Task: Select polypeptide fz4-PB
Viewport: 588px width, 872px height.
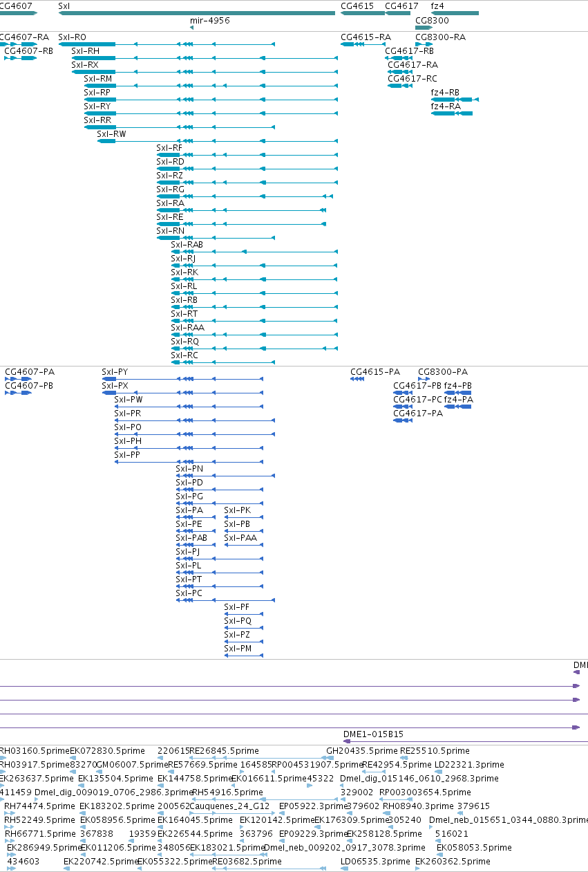Action: click(458, 386)
